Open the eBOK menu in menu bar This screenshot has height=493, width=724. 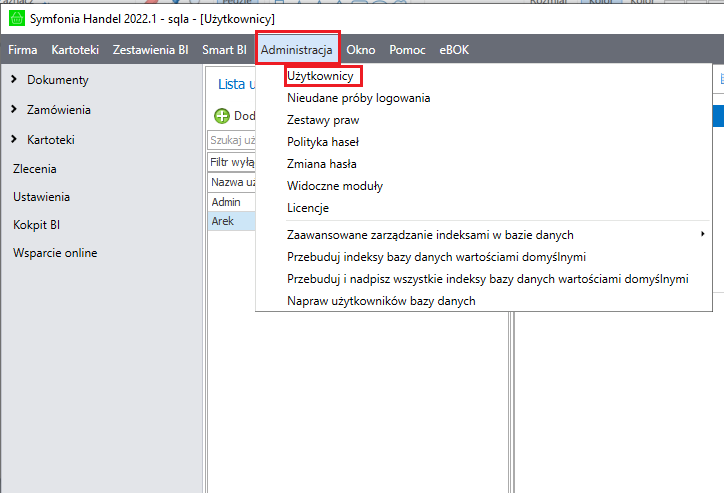453,50
